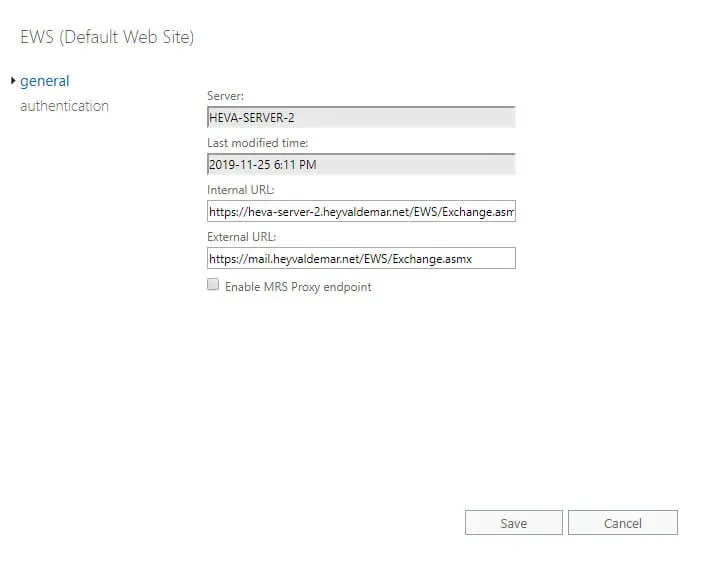This screenshot has width=710, height=568.
Task: Cancel the EWS dialog
Action: [x=623, y=523]
